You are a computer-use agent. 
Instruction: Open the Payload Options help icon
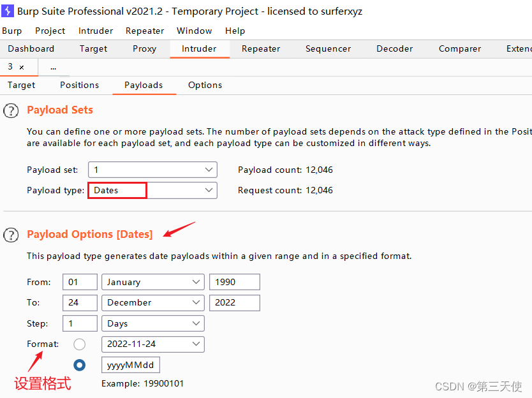tap(11, 235)
